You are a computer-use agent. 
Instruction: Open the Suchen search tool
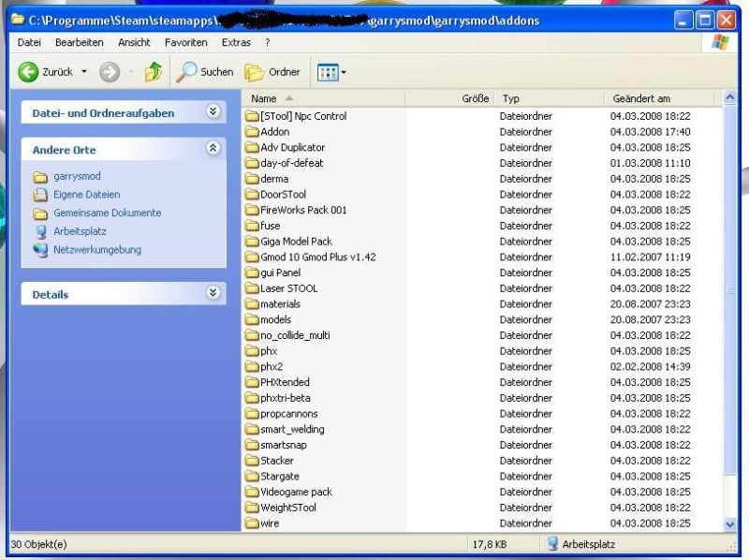click(x=204, y=72)
